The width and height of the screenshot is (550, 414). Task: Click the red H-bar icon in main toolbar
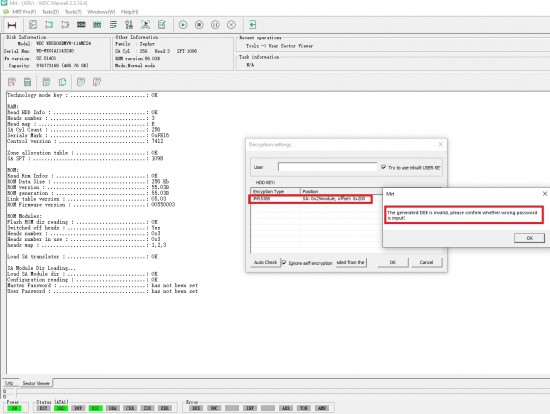tap(12, 25)
